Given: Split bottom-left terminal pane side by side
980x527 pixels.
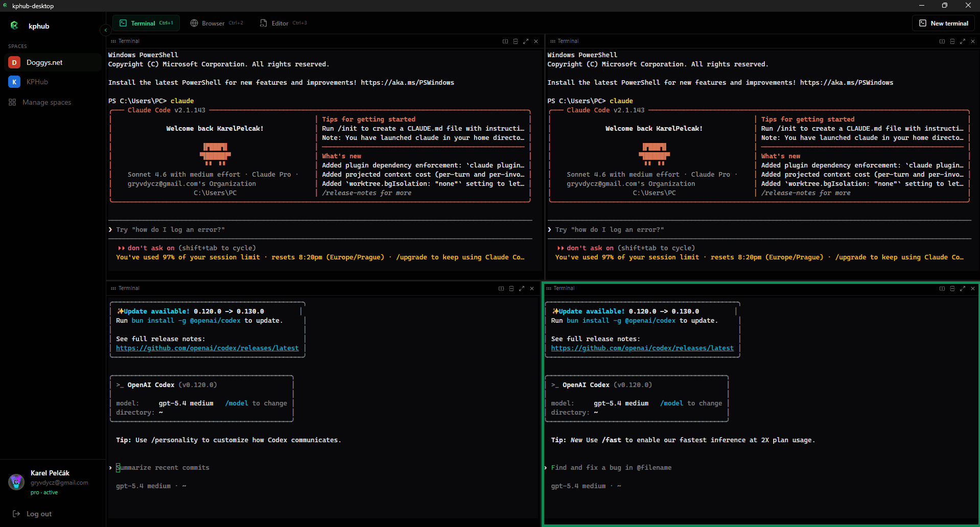Looking at the screenshot, I should (x=501, y=289).
